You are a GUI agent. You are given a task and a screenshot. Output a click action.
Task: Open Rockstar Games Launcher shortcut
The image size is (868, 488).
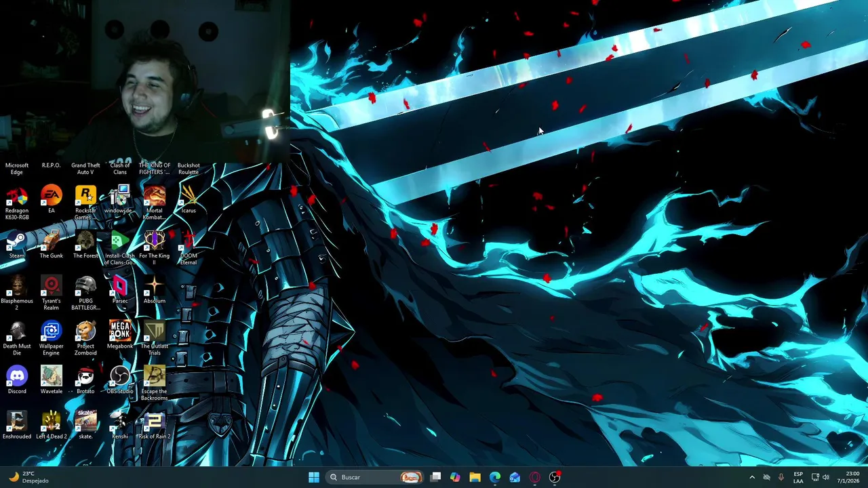coord(85,197)
